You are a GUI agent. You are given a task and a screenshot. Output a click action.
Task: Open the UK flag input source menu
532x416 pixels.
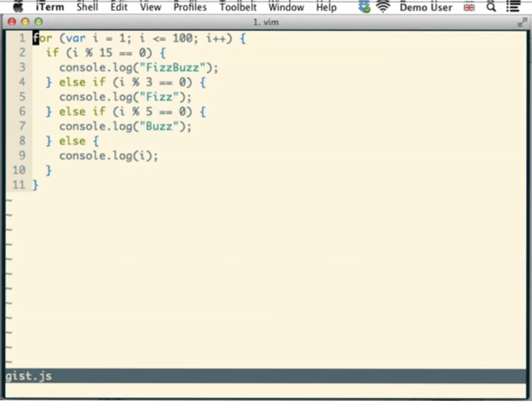coord(469,7)
